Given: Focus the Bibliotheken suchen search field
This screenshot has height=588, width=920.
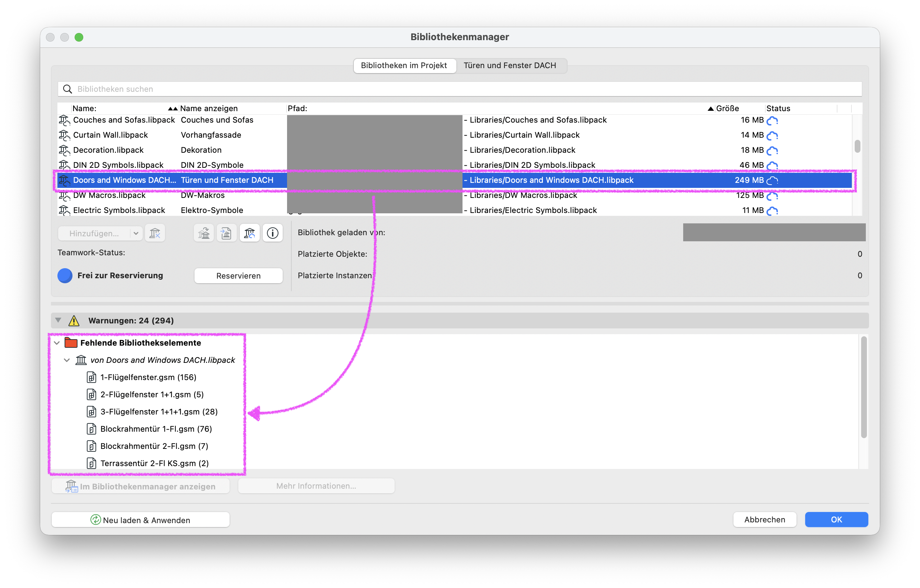Looking at the screenshot, I should [460, 89].
